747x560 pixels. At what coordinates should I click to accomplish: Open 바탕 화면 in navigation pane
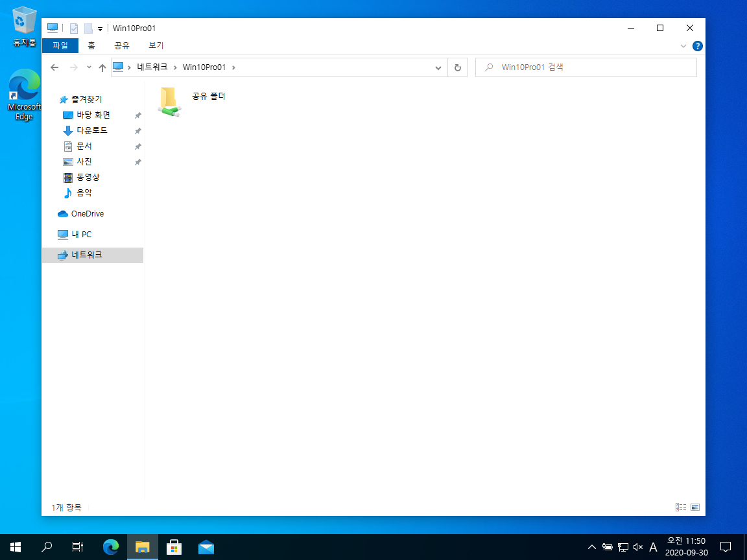click(x=93, y=115)
